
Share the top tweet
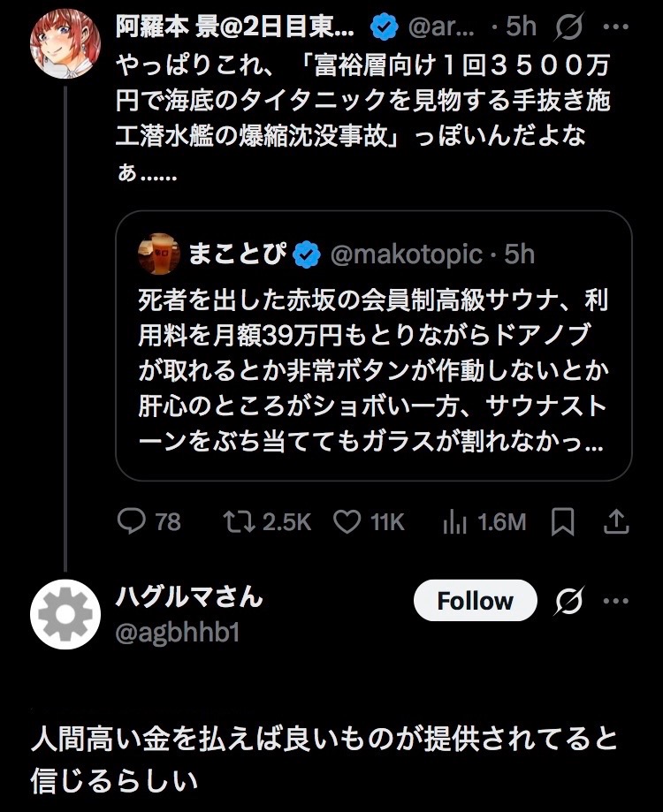[615, 522]
